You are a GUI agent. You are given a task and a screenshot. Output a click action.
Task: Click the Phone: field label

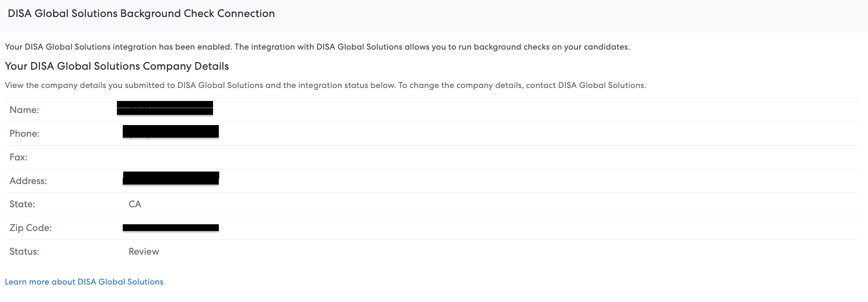point(25,134)
